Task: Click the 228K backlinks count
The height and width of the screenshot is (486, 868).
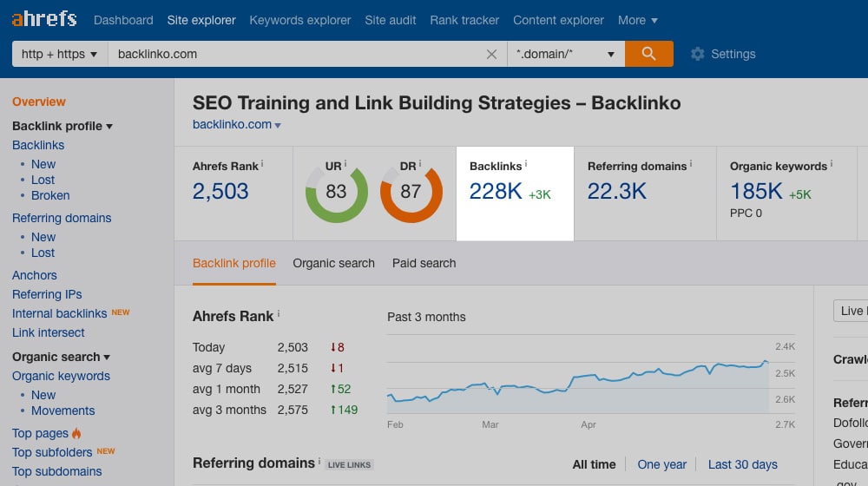Action: coord(496,192)
